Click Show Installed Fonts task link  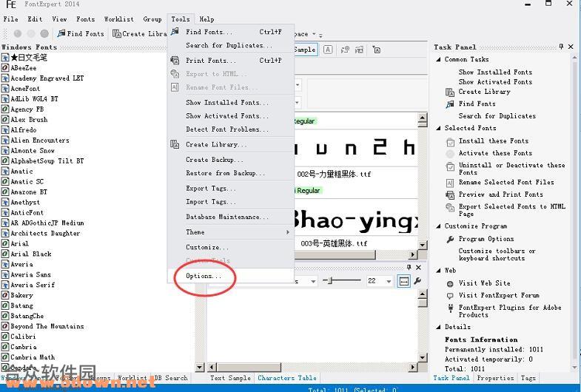495,72
